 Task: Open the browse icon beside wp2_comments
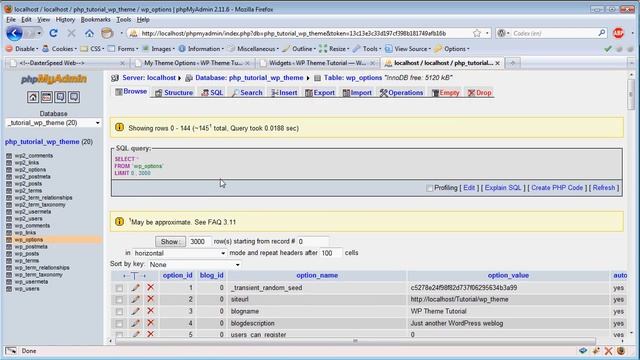pyautogui.click(x=9, y=156)
